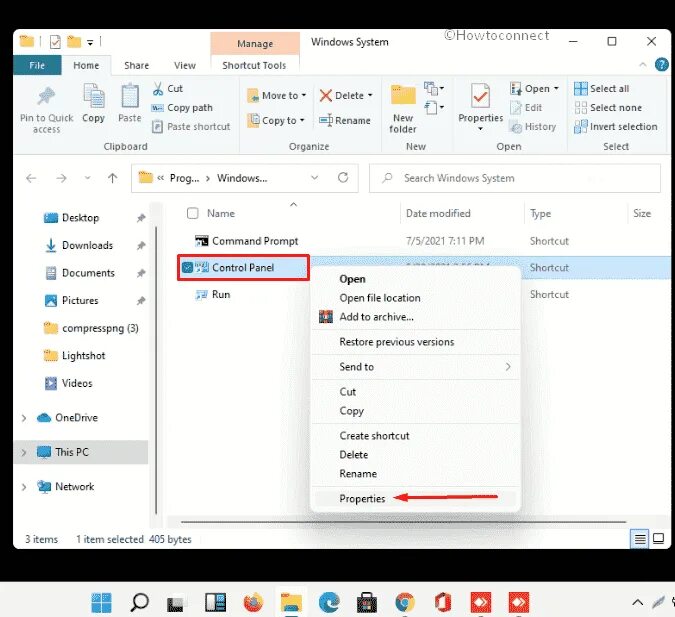
Task: Open the New item dropdown
Action: [x=434, y=88]
